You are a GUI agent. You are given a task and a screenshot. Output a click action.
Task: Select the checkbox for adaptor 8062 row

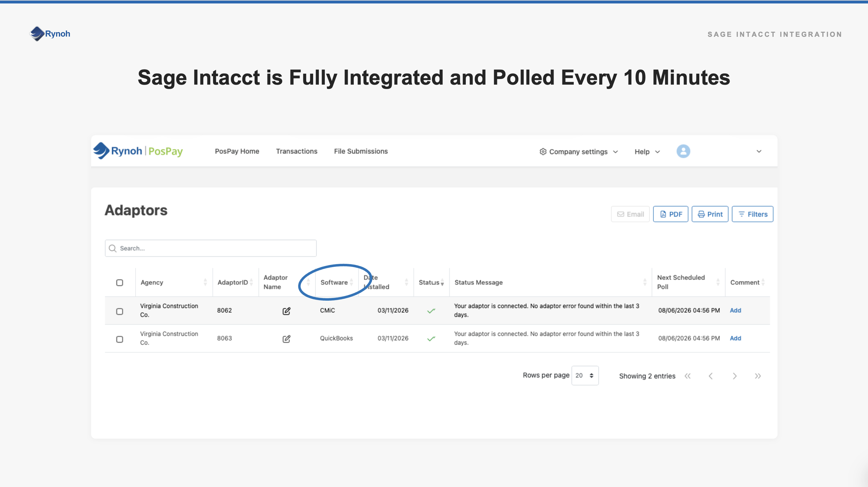coord(120,311)
